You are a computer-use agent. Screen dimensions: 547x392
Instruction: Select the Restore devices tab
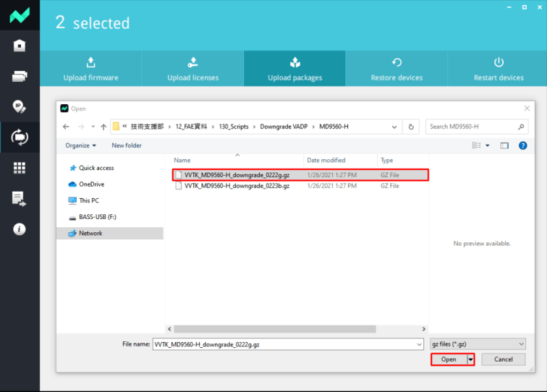coord(397,69)
